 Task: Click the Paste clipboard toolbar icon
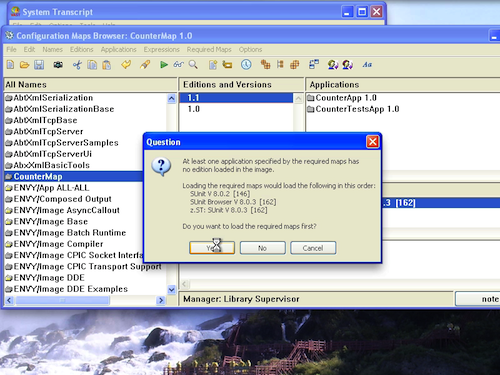coord(107,64)
